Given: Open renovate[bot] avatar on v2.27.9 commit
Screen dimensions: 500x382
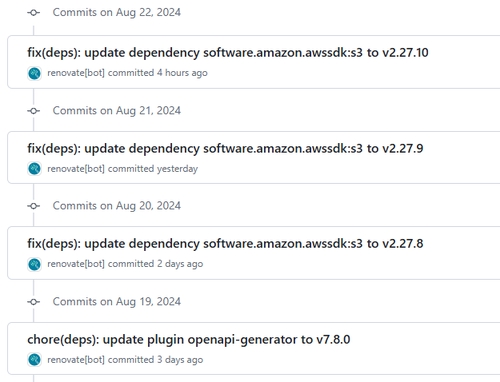Looking at the screenshot, I should [34, 169].
